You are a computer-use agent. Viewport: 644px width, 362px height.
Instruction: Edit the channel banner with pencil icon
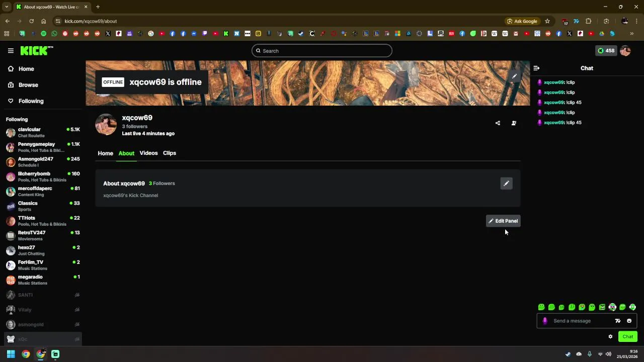pyautogui.click(x=514, y=76)
